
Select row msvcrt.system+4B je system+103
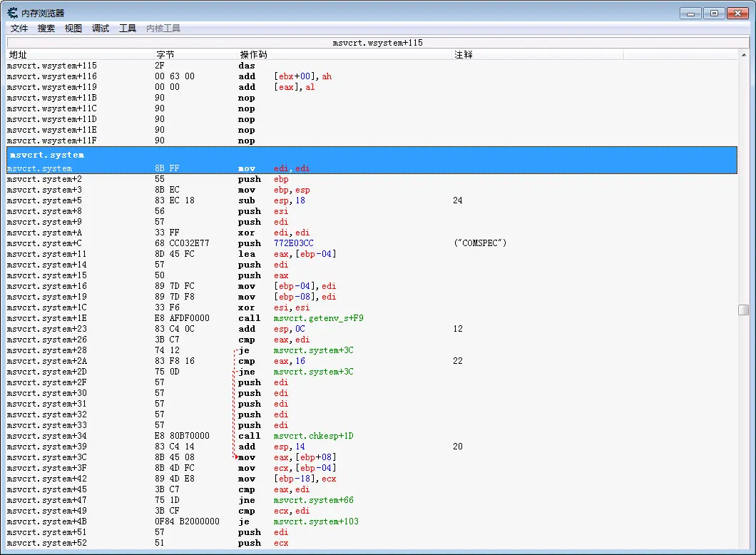coord(372,521)
